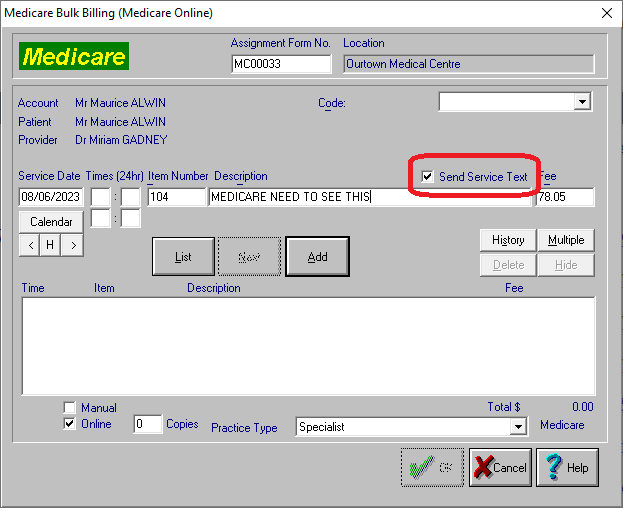Viewport: 623px width, 508px height.
Task: Click the Practice Type label
Action: pyautogui.click(x=244, y=428)
